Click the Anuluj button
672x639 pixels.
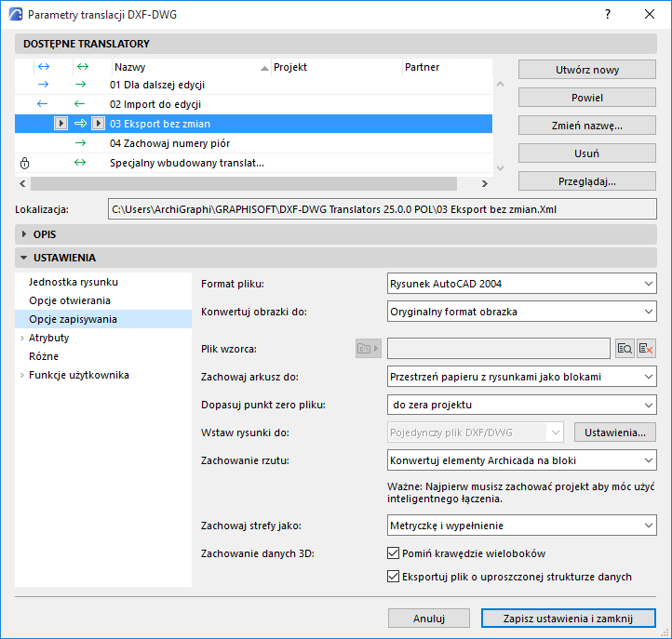[428, 619]
